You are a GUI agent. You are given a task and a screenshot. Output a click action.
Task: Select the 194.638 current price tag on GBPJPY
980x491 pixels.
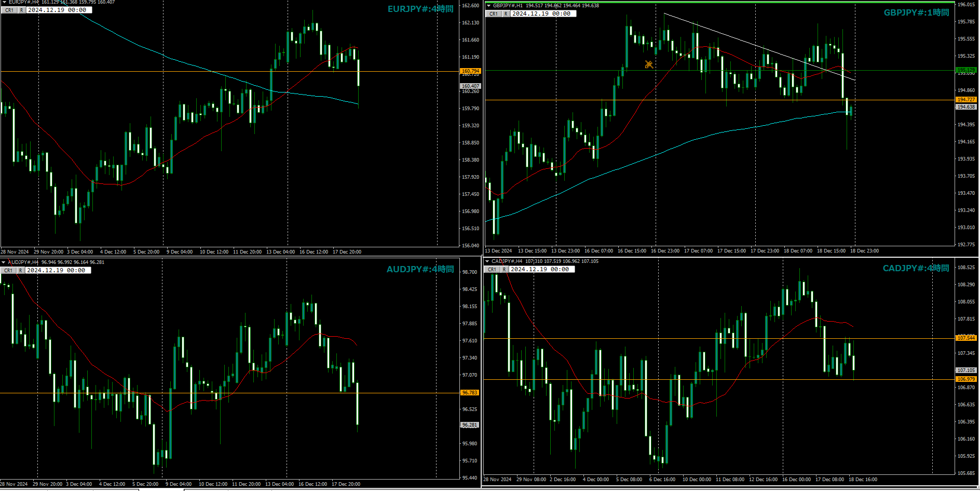click(x=966, y=107)
